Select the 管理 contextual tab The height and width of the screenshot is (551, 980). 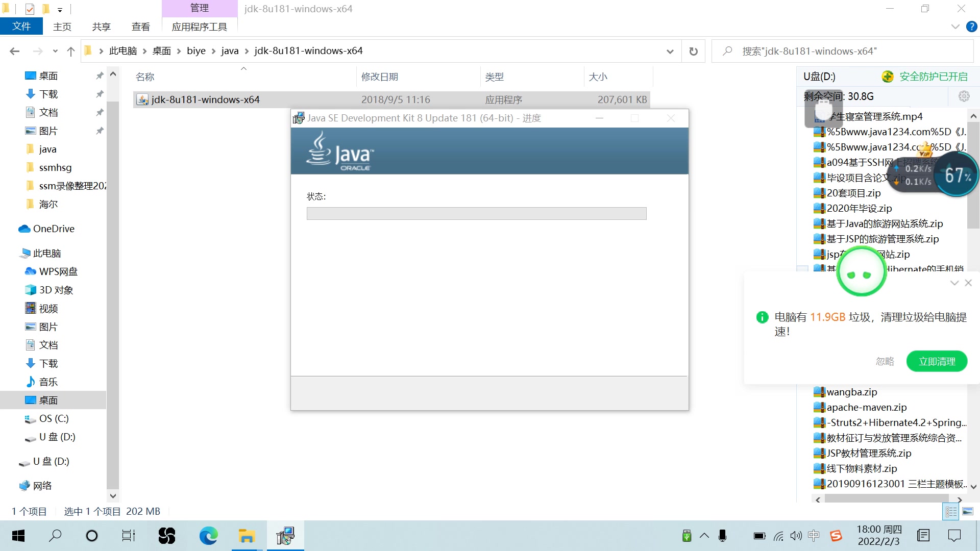(x=200, y=8)
